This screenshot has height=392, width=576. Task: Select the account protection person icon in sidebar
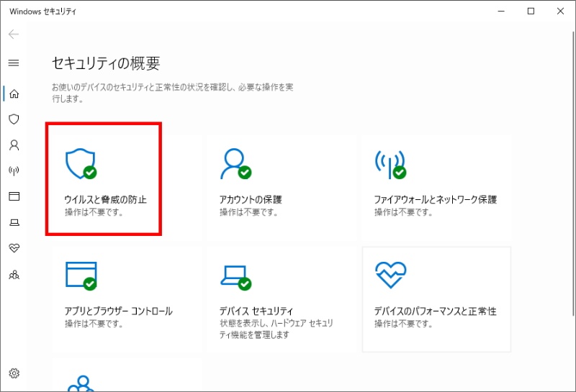coord(13,145)
